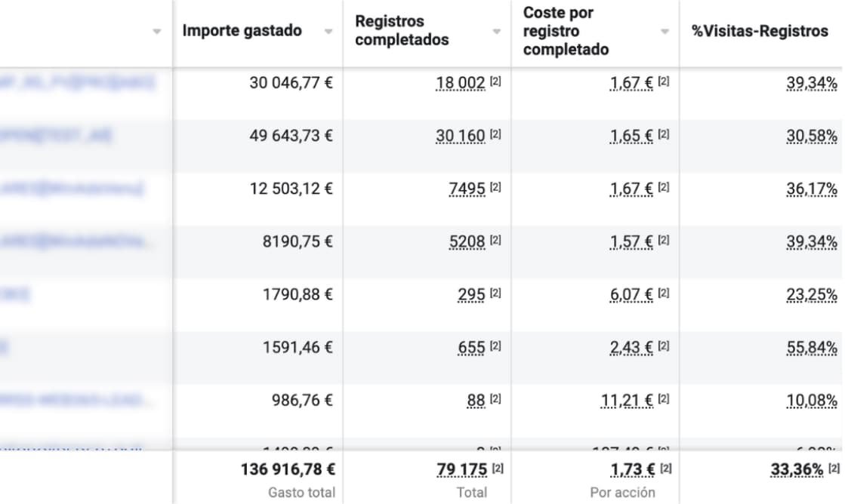Open the 5208 completed registrations value
This screenshot has width=845, height=504.
(467, 241)
